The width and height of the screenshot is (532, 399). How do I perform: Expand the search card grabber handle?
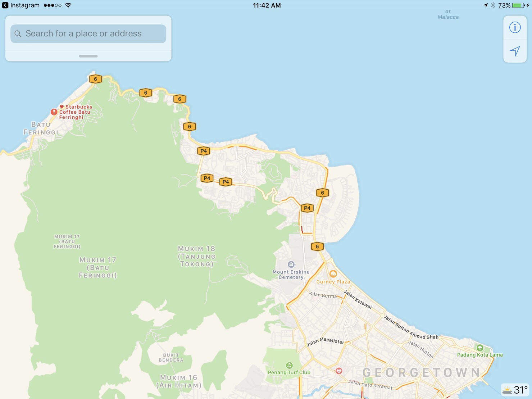point(88,56)
